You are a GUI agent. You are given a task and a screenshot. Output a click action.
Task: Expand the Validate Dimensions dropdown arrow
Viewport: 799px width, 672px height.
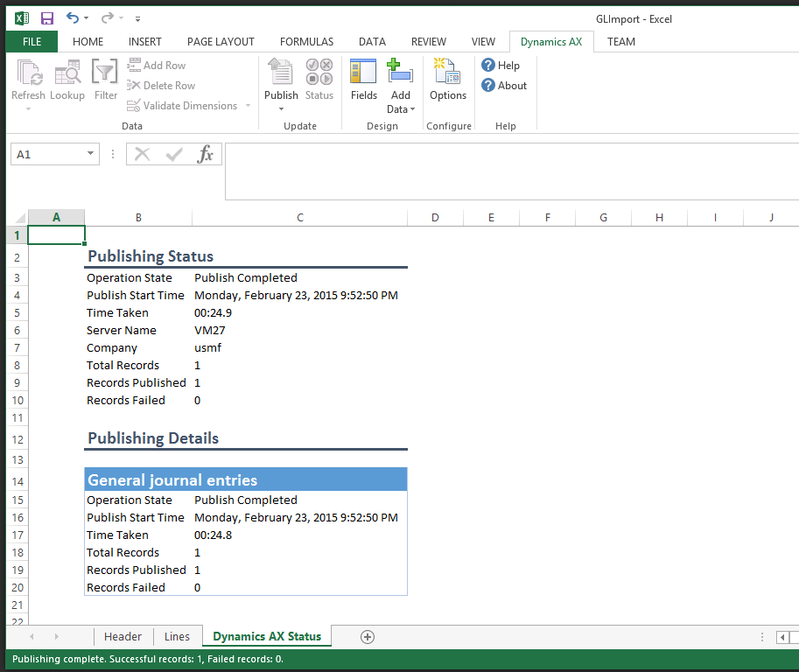tap(249, 106)
